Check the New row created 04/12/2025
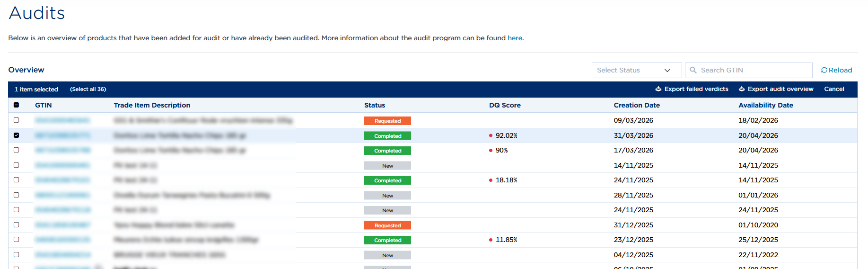The width and height of the screenshot is (868, 269). tap(16, 255)
